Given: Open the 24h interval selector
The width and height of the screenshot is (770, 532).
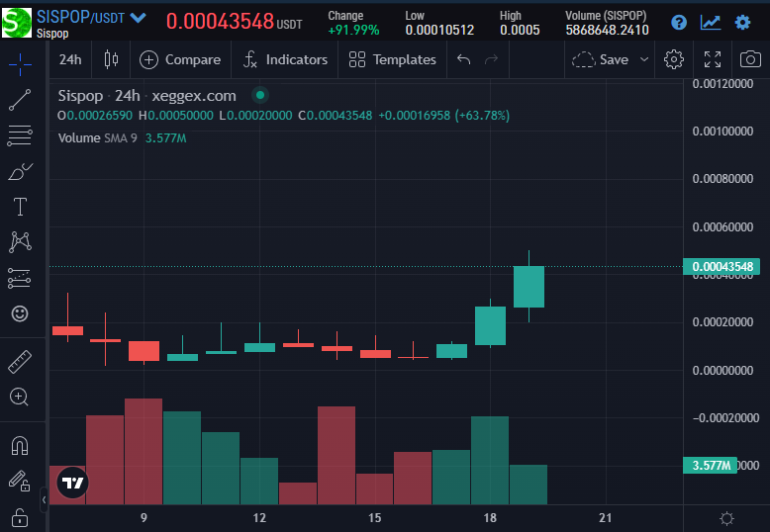Looking at the screenshot, I should click(x=70, y=60).
